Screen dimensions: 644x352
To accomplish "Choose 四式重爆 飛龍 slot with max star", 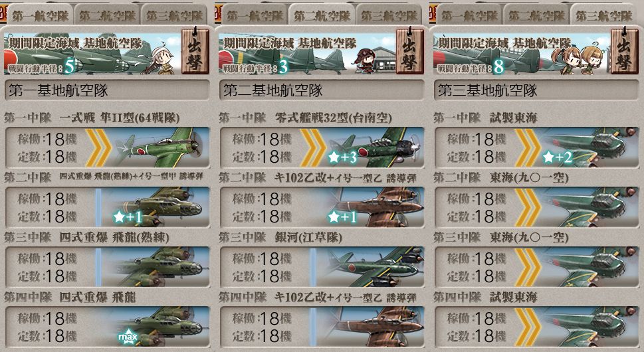I will (108, 327).
